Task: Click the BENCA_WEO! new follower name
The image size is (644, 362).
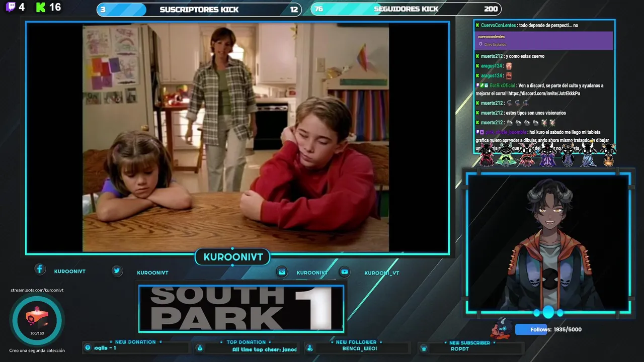Action: (360, 348)
